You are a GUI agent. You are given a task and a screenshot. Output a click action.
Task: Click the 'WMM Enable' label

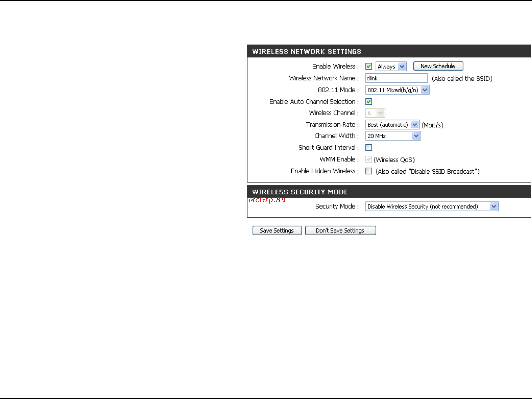tap(339, 159)
